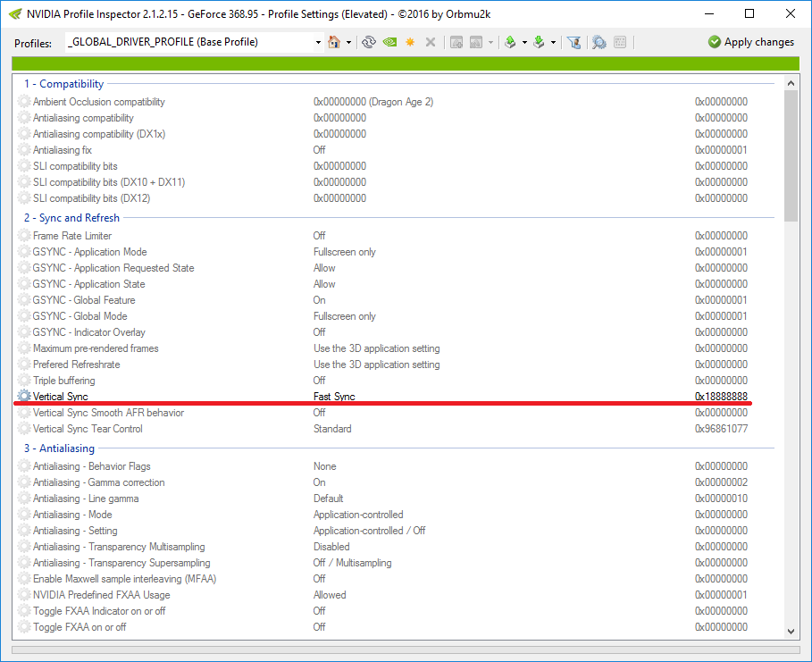
Task: Click the hex value 0x00000010
Action: click(x=721, y=499)
